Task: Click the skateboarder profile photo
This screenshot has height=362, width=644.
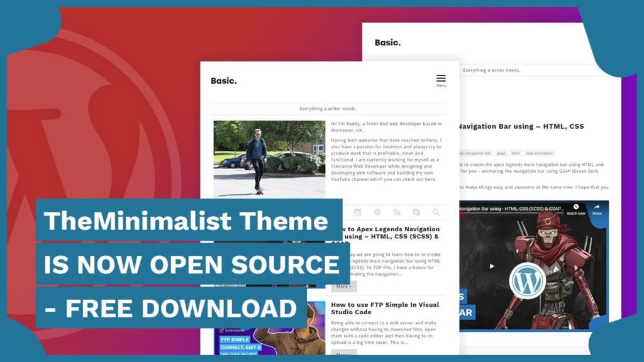Action: [x=269, y=159]
